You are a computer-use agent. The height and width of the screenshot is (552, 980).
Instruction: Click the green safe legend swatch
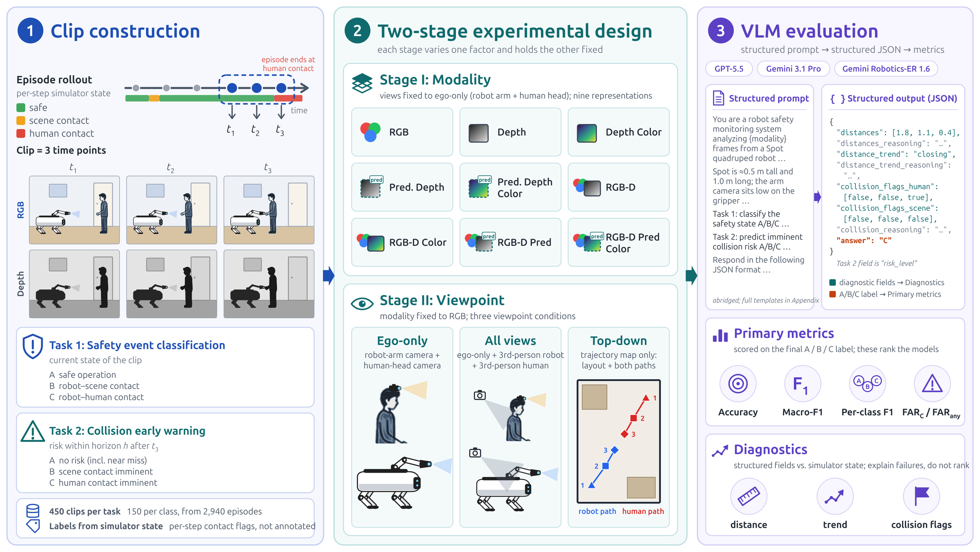(21, 108)
